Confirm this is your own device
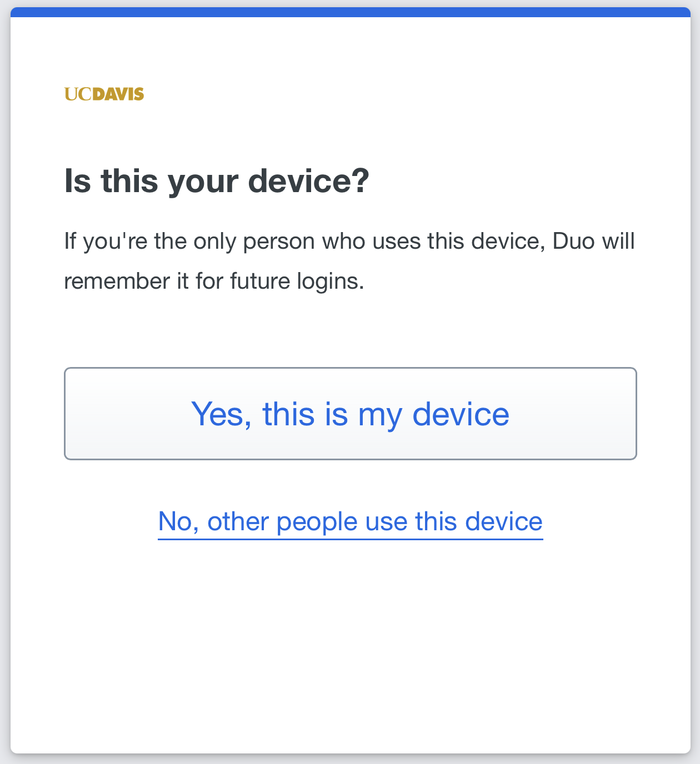This screenshot has height=764, width=700. coord(350,414)
